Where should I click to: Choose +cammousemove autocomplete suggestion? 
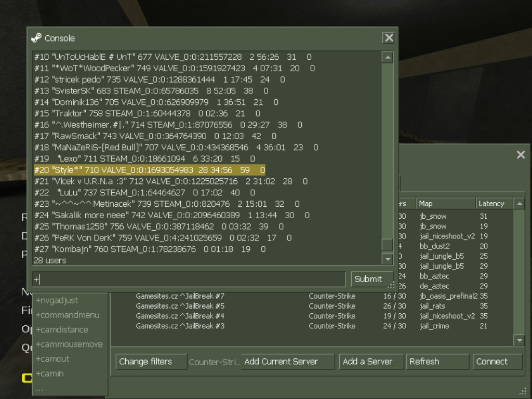[69, 344]
